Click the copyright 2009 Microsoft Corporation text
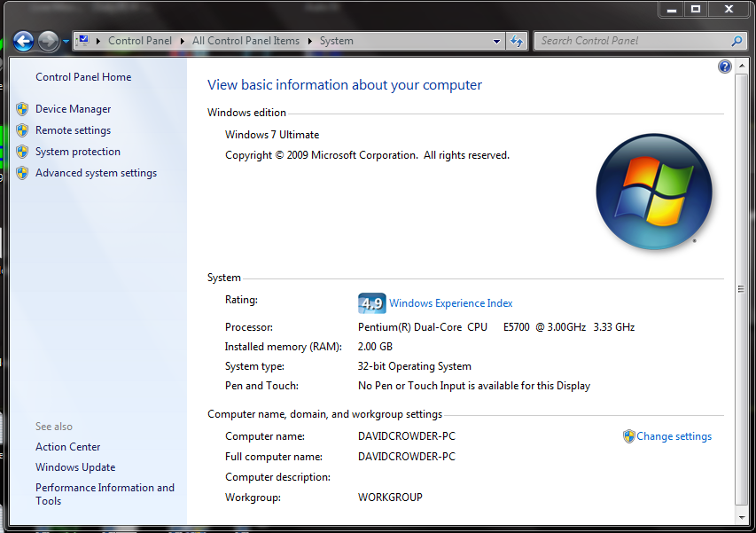Screen dimensions: 756x533 (x=368, y=155)
